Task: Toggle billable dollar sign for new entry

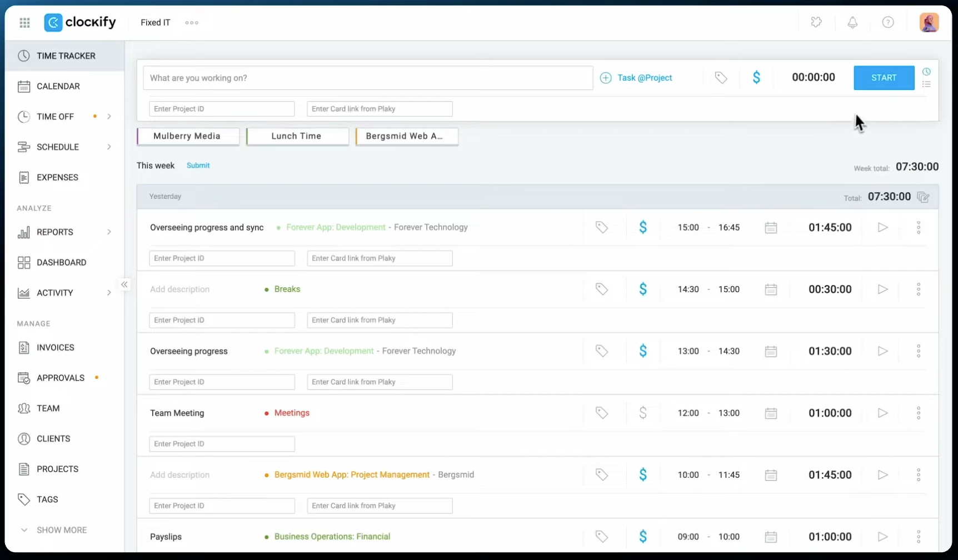Action: coord(756,78)
